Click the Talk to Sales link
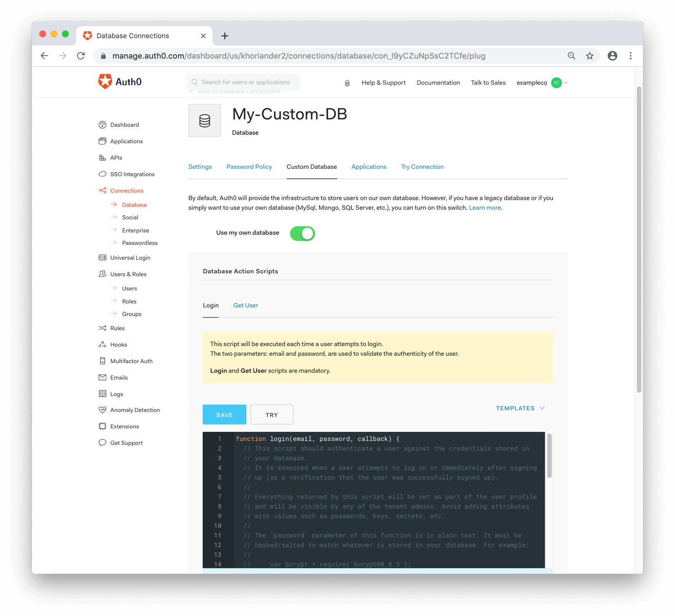 [488, 83]
